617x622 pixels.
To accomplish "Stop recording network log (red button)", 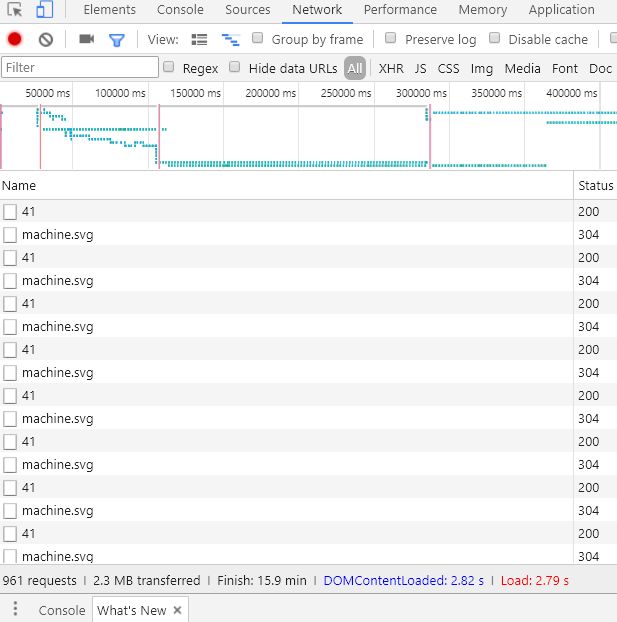I will point(15,39).
